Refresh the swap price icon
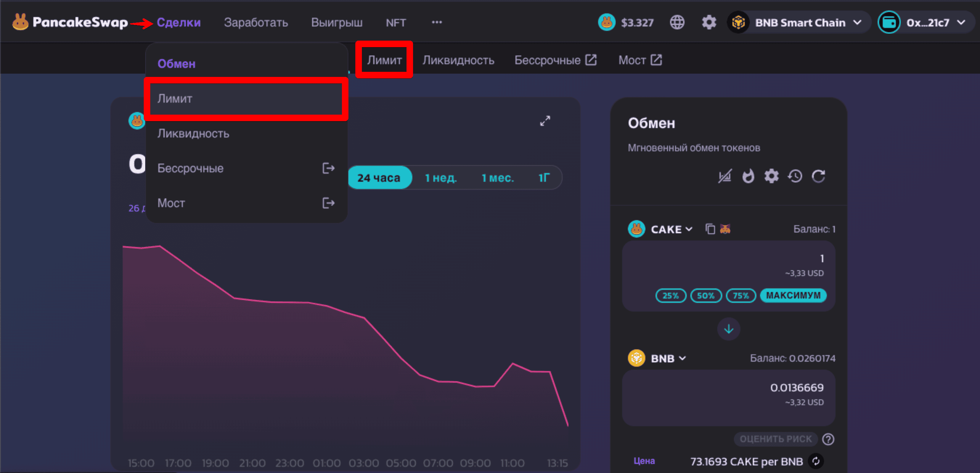Screen dimensions: 980x473 coord(818,176)
